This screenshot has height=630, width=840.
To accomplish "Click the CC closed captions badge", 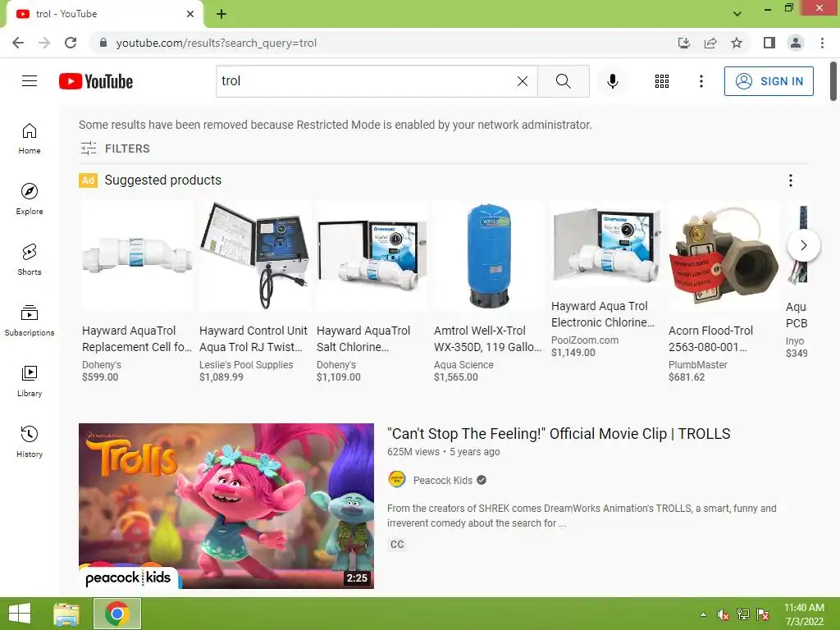I will click(397, 545).
